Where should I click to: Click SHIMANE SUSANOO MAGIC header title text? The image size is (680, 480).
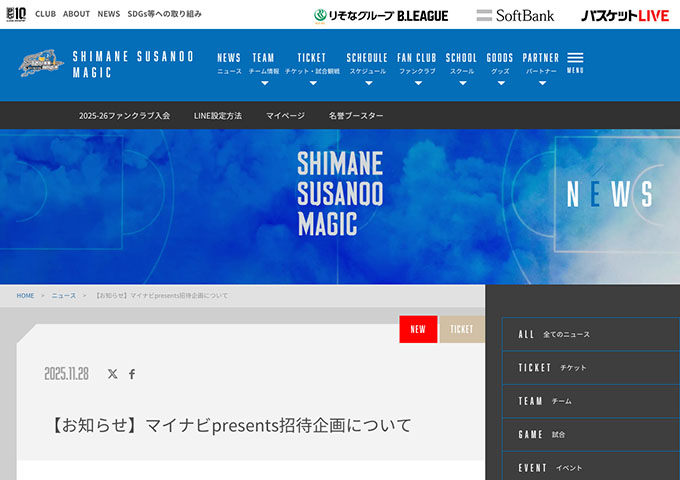(x=133, y=64)
